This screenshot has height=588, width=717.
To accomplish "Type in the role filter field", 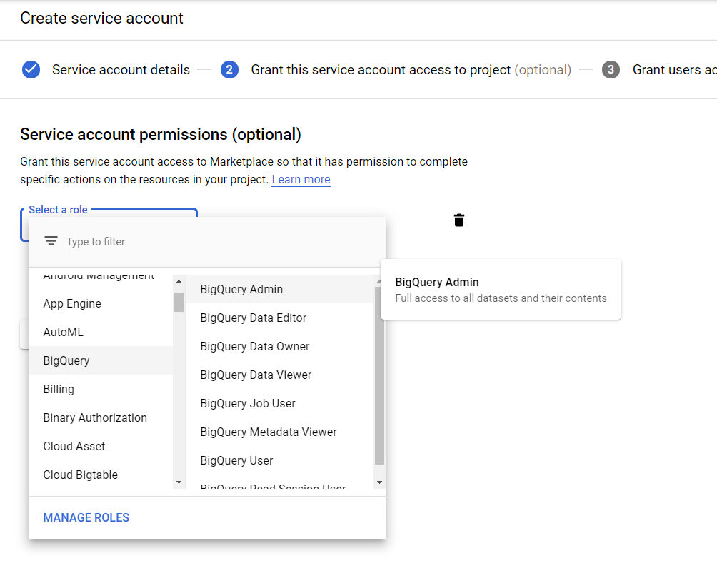I will tap(214, 242).
